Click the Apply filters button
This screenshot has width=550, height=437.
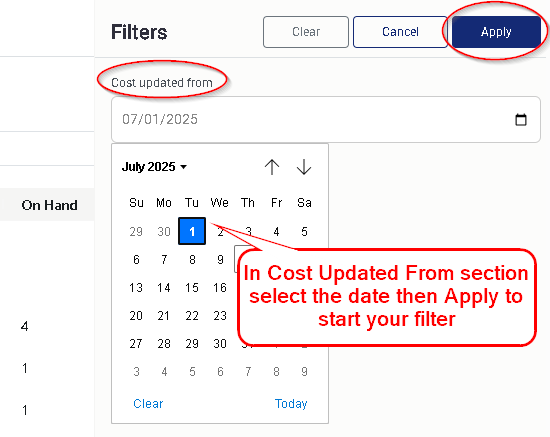pyautogui.click(x=496, y=32)
